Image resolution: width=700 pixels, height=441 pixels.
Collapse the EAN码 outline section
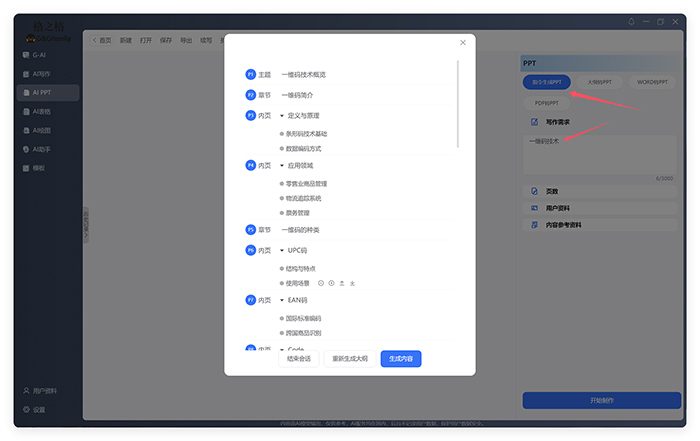pos(282,300)
